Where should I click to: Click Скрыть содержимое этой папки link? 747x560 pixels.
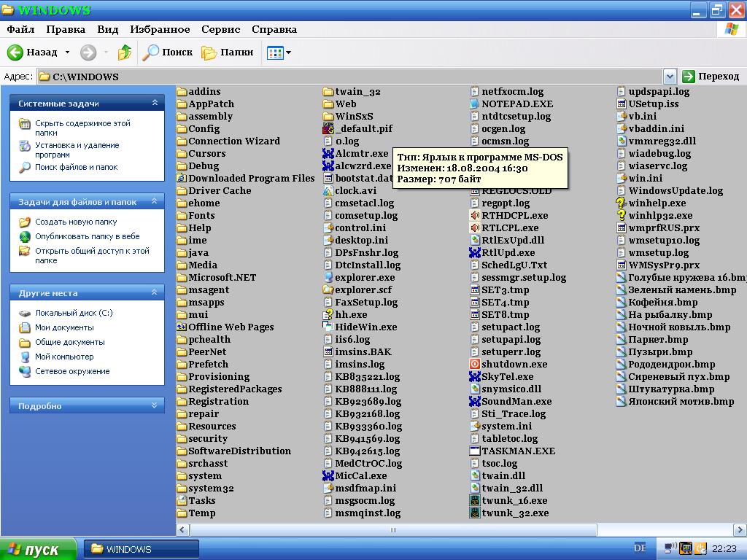pyautogui.click(x=82, y=128)
